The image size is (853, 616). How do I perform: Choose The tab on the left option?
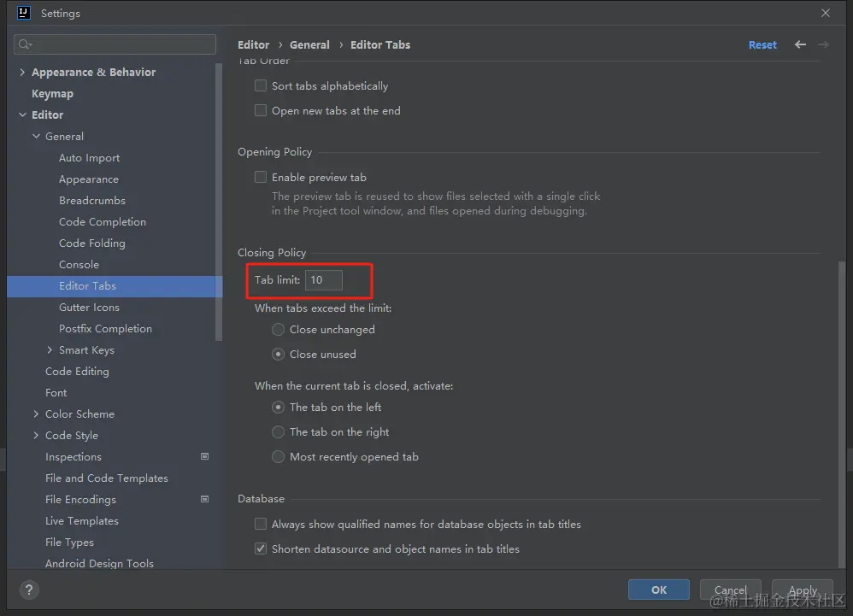(x=278, y=407)
